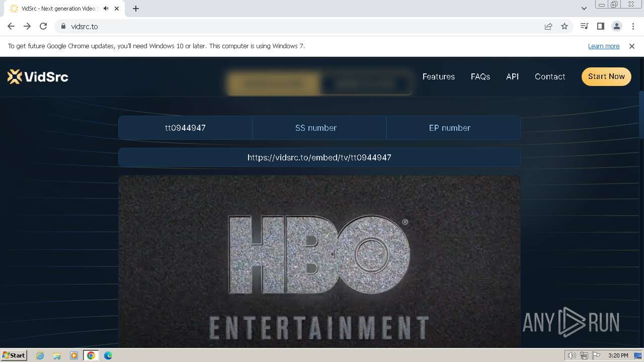
Task: Launch Microsoft Edge from taskbar
Action: point(108,355)
